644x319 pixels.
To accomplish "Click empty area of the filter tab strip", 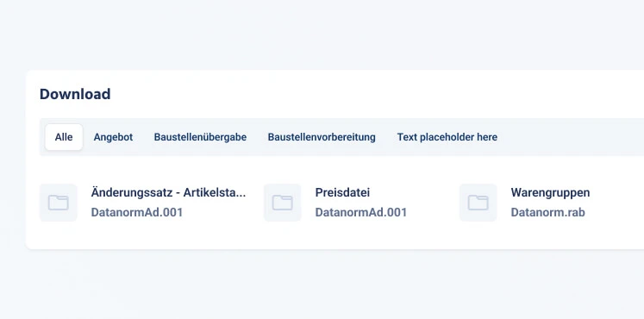I will (x=571, y=137).
